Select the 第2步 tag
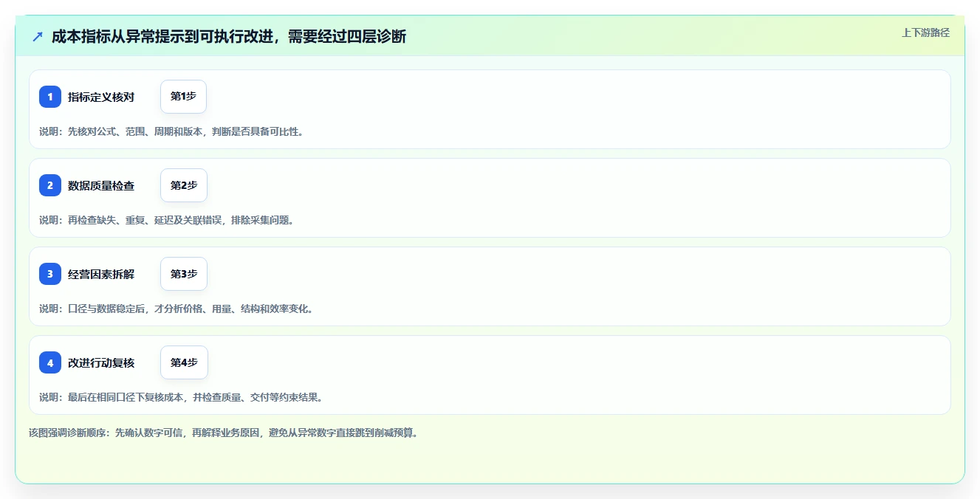 point(184,185)
